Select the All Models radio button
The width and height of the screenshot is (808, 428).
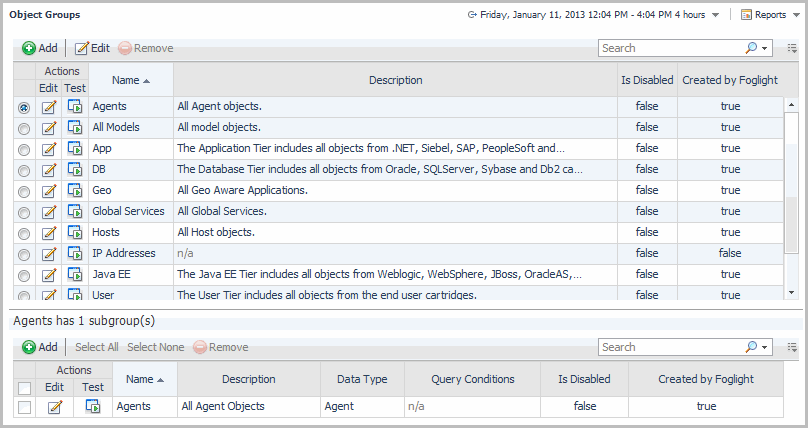23,128
